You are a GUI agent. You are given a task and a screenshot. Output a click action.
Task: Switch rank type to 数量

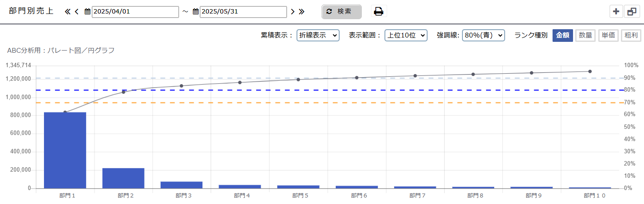[585, 36]
